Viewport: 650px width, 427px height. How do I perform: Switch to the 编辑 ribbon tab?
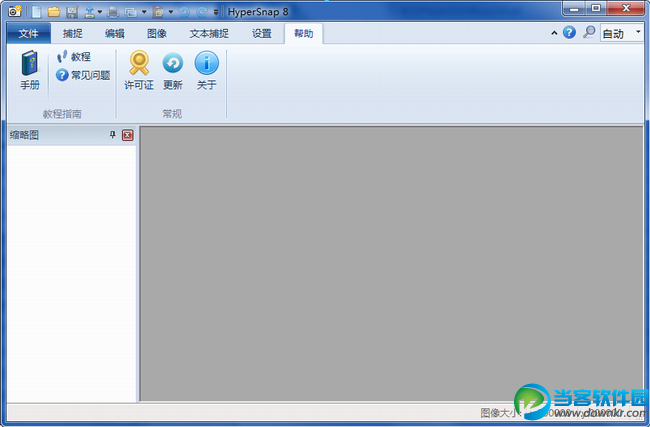coord(115,33)
